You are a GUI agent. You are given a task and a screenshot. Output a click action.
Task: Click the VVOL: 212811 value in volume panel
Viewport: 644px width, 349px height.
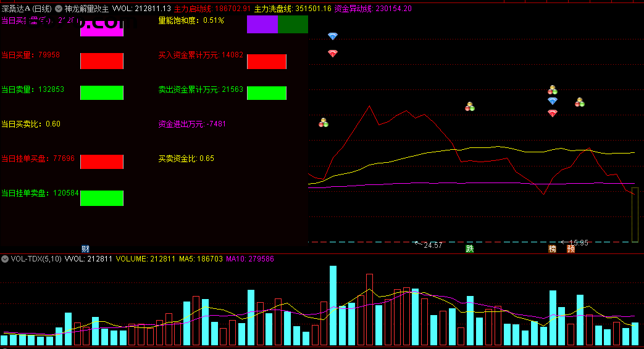tap(88, 259)
